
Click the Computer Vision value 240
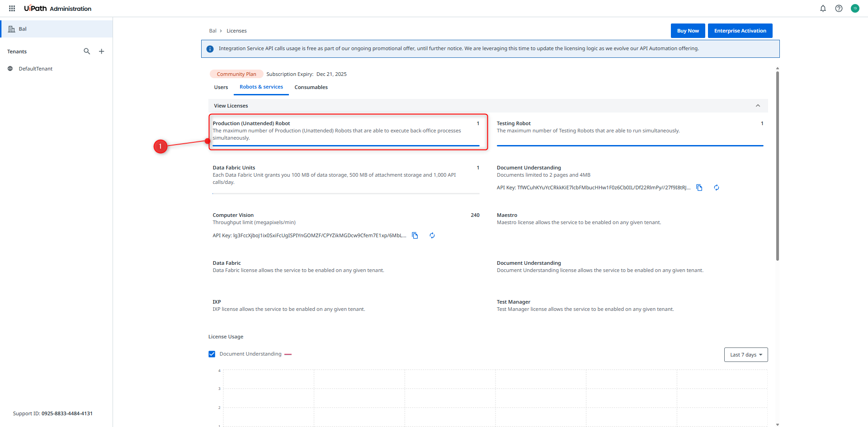pos(475,215)
